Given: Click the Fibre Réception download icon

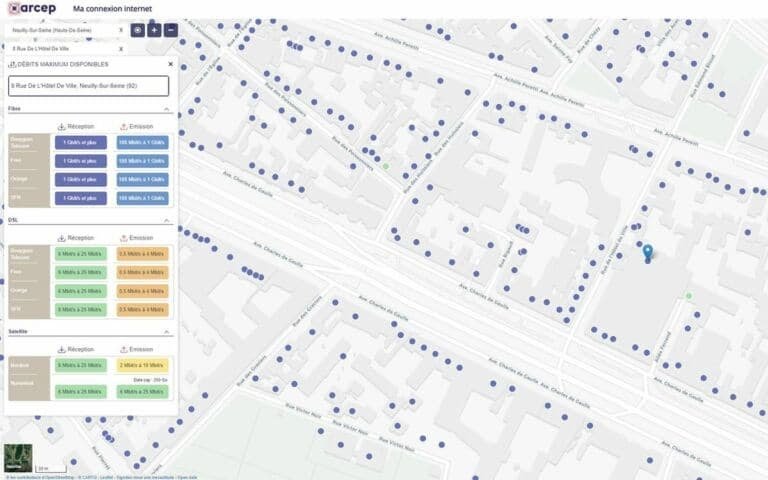Looking at the screenshot, I should [x=62, y=127].
